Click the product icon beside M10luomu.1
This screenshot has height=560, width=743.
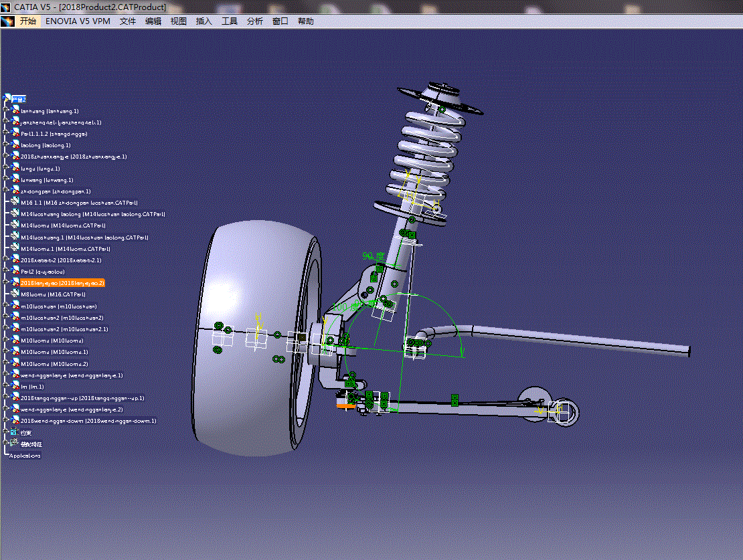(x=15, y=351)
